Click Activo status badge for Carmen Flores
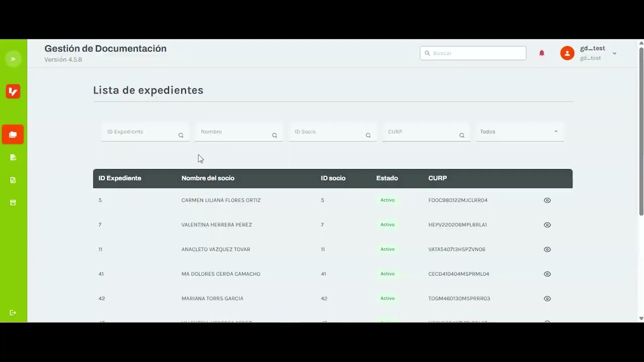 click(x=388, y=200)
